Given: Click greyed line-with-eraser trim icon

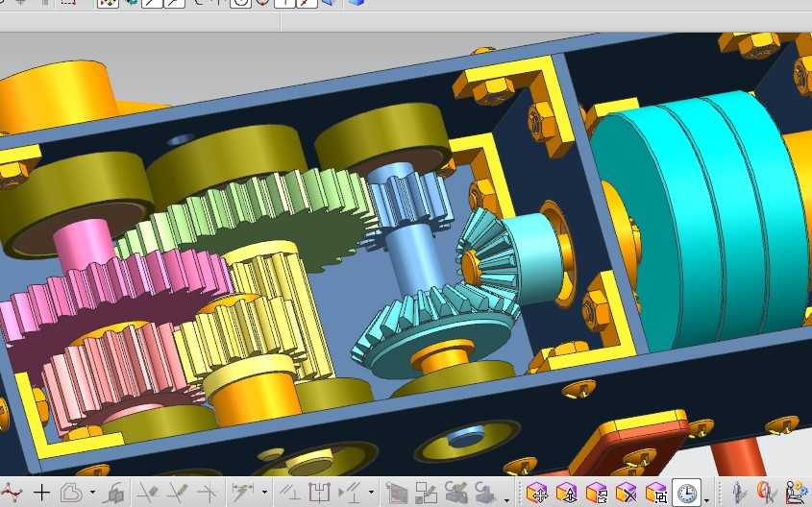Looking at the screenshot, I should coord(148,493).
